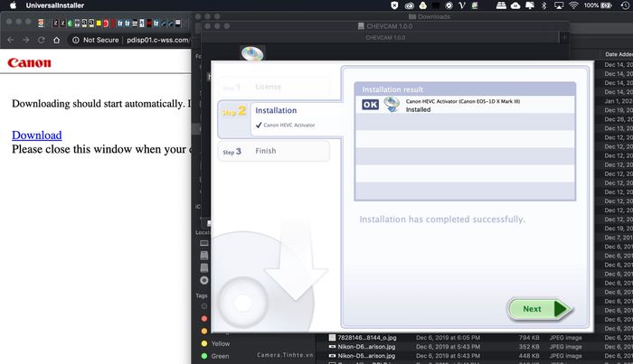Click the shield icon in menu bar

[394, 5]
